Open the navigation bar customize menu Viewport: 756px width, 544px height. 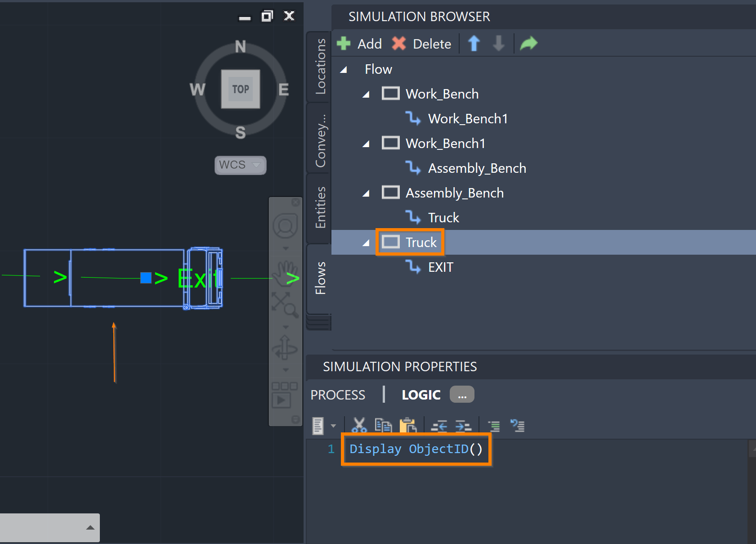point(295,419)
